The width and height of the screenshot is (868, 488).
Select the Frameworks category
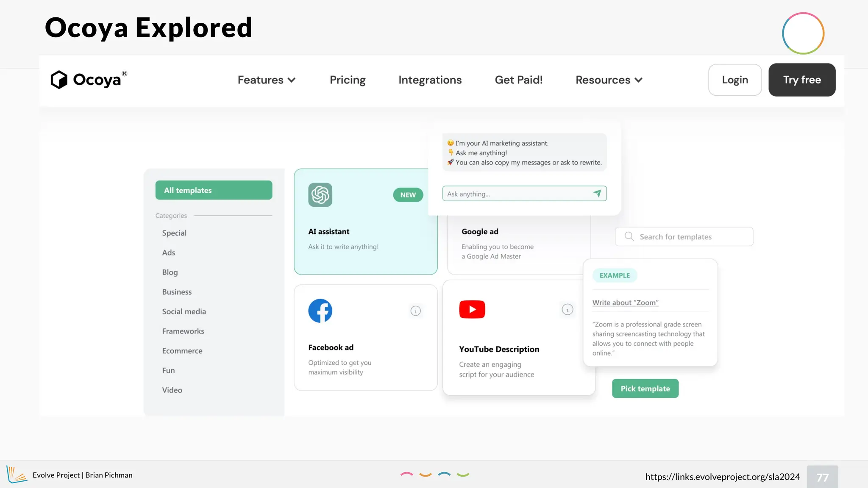point(183,331)
